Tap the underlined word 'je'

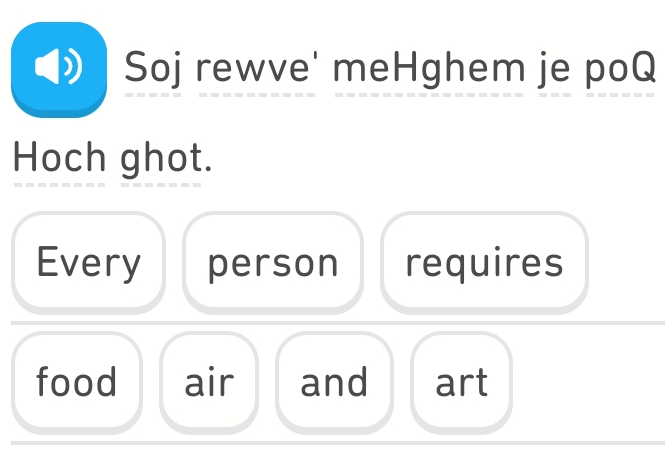coord(554,68)
